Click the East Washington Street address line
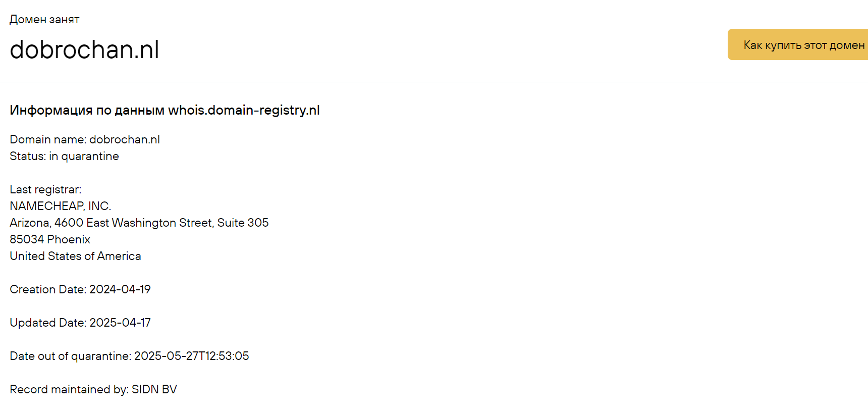Viewport: 868px width, 413px height. pyautogui.click(x=139, y=223)
